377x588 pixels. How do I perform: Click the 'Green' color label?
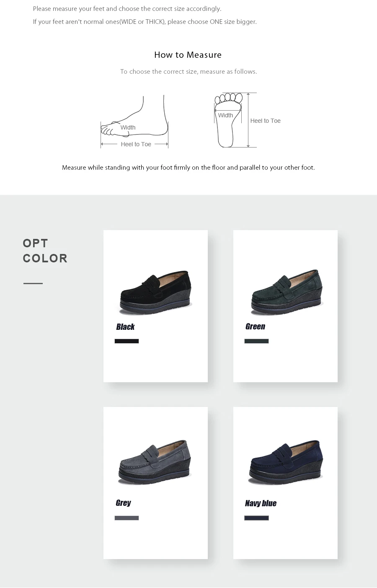coord(255,326)
